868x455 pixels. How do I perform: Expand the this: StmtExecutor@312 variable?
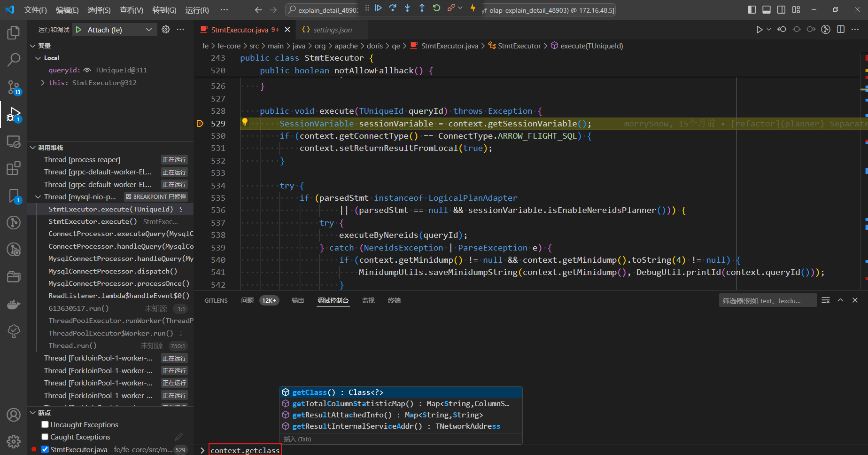(x=42, y=82)
